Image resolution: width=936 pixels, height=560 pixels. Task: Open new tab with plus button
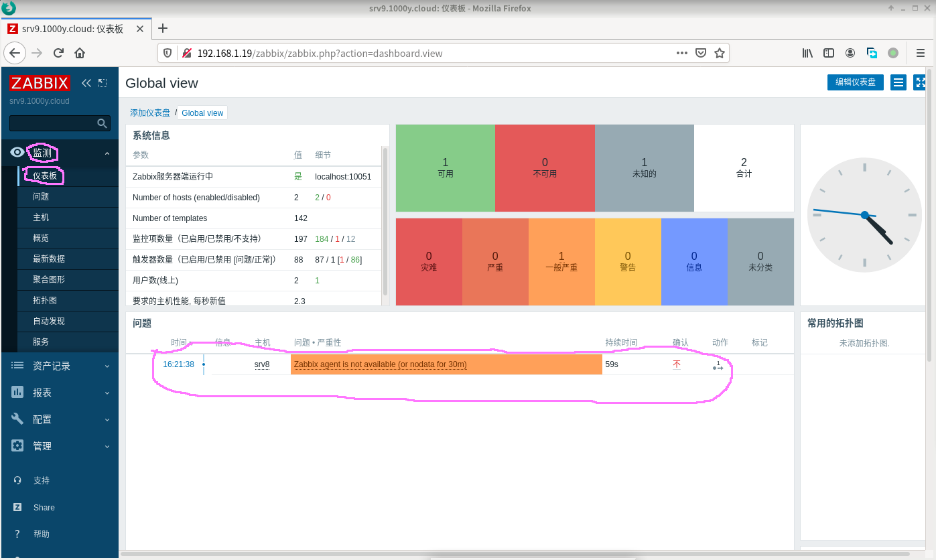[162, 28]
